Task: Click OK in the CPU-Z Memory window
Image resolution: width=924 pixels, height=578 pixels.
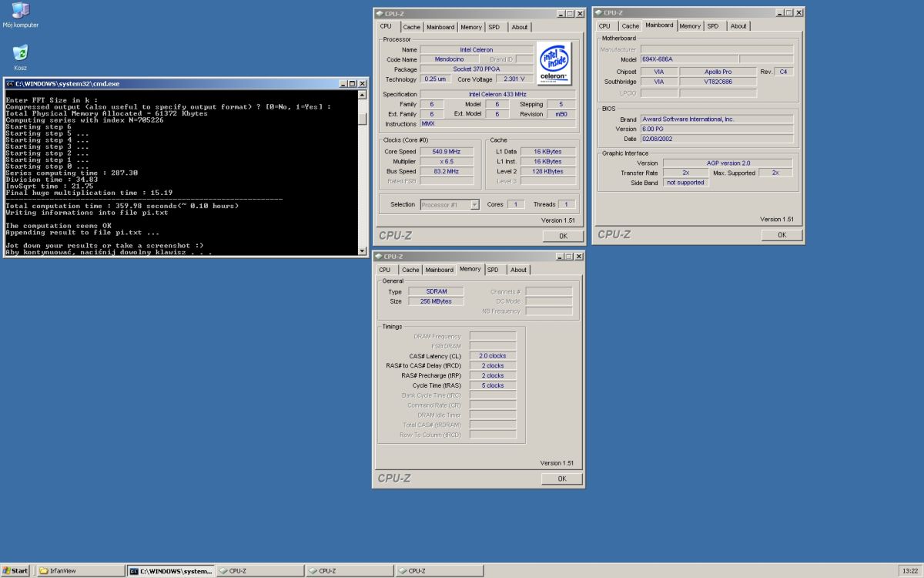Action: click(561, 479)
